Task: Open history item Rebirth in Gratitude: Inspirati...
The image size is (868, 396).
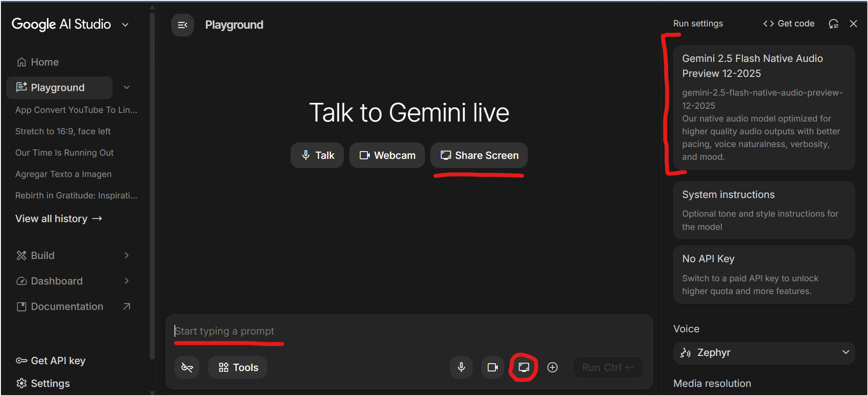Action: pos(76,195)
